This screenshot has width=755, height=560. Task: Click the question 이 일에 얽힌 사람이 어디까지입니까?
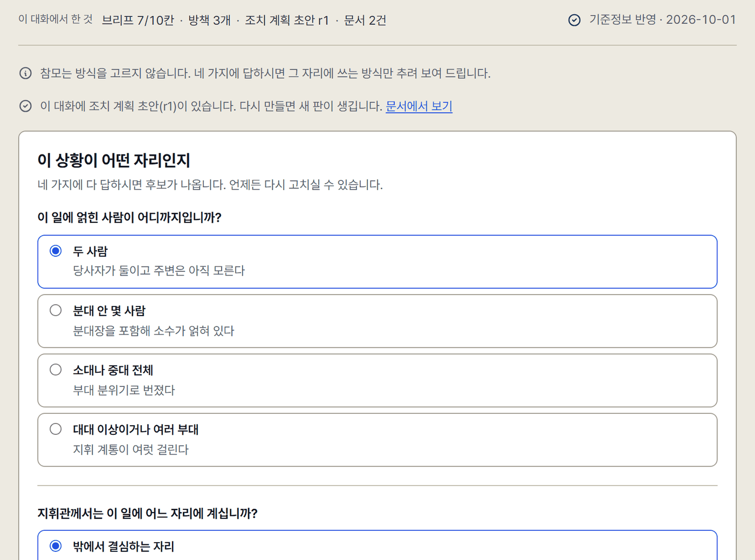[129, 217]
